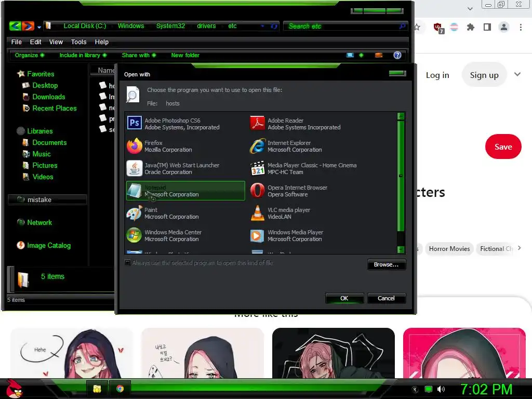The width and height of the screenshot is (532, 399).
Task: Expand Share with dropdown
Action: [139, 55]
